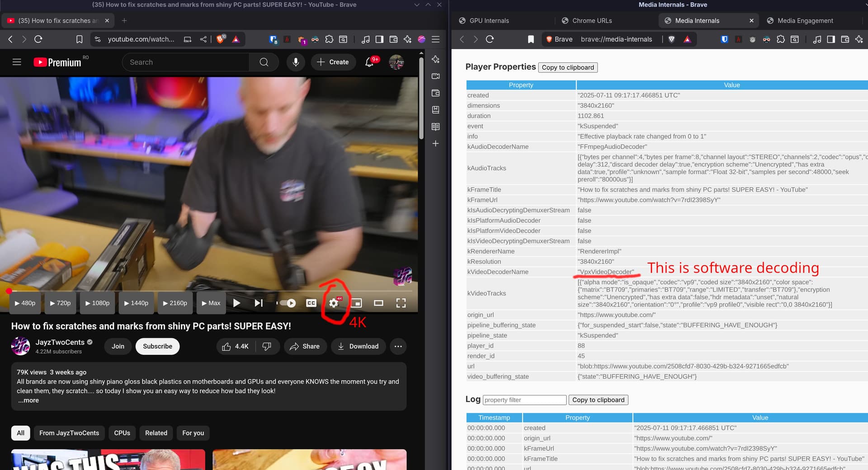The width and height of the screenshot is (868, 470).
Task: Dislike the video
Action: pyautogui.click(x=267, y=346)
